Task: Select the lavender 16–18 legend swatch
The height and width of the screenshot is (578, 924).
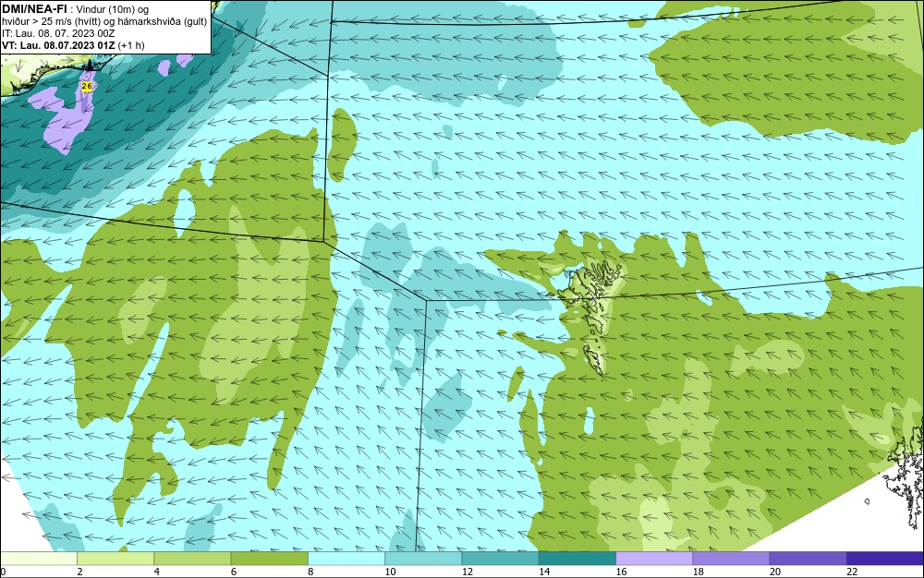Action: 654,559
